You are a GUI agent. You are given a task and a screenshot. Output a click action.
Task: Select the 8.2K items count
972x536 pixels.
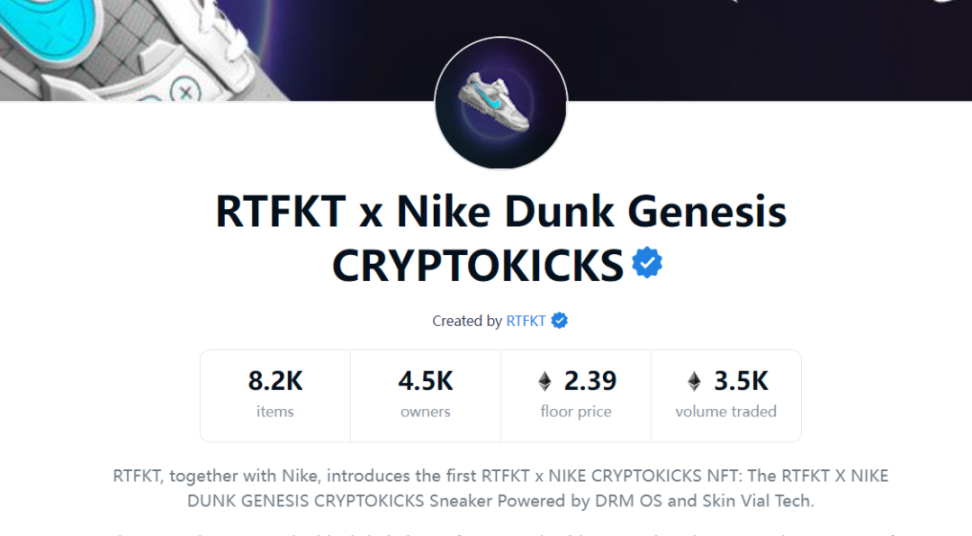(x=275, y=381)
